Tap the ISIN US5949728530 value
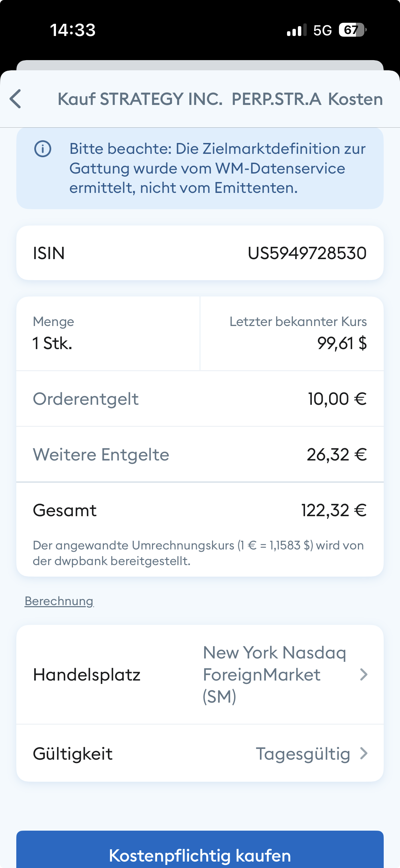Image resolution: width=400 pixels, height=868 pixels. [307, 253]
